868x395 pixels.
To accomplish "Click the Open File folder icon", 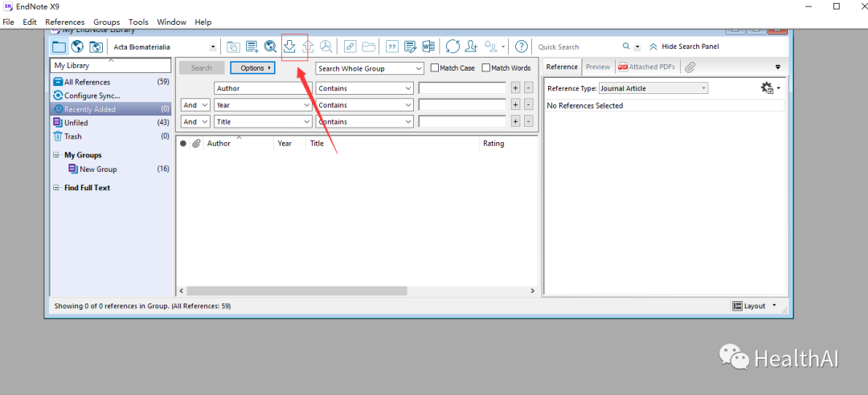I will 369,47.
